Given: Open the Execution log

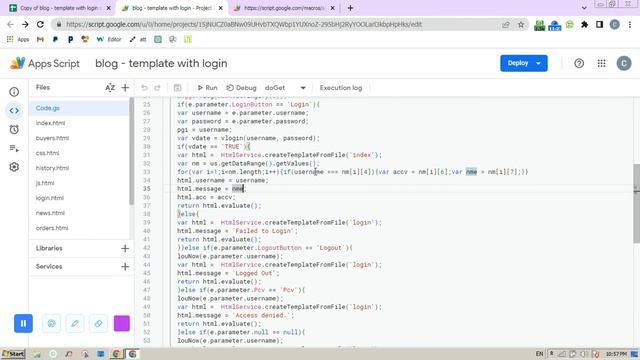Looking at the screenshot, I should point(341,88).
